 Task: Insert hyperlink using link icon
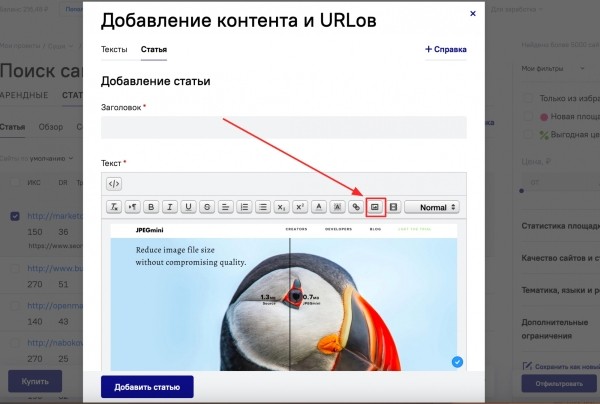tap(355, 207)
